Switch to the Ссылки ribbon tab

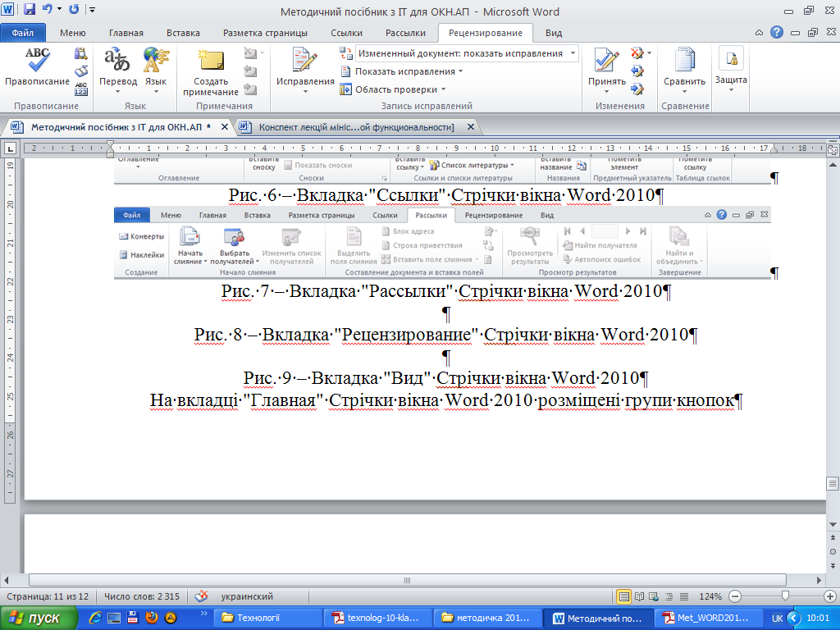coord(347,33)
